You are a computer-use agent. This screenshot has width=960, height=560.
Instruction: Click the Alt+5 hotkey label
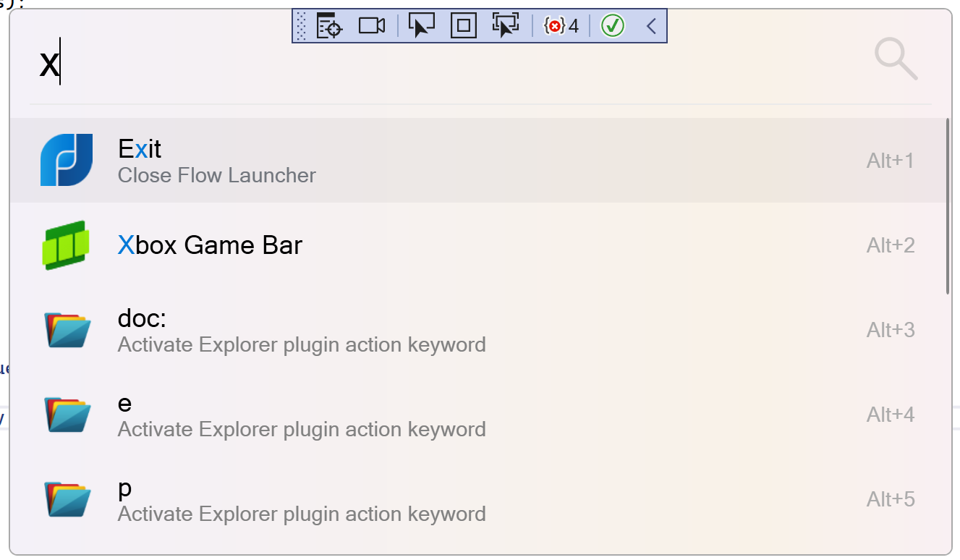point(891,499)
